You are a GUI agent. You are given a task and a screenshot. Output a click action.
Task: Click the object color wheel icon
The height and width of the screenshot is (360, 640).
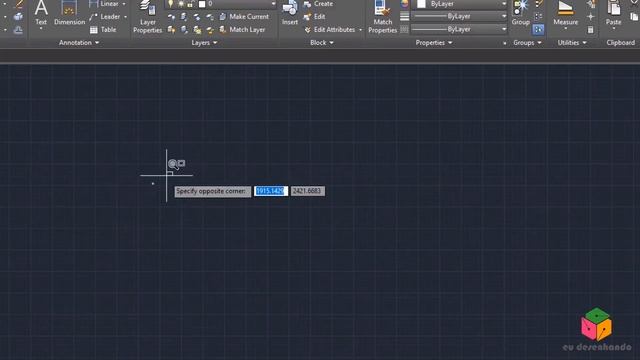(404, 4)
